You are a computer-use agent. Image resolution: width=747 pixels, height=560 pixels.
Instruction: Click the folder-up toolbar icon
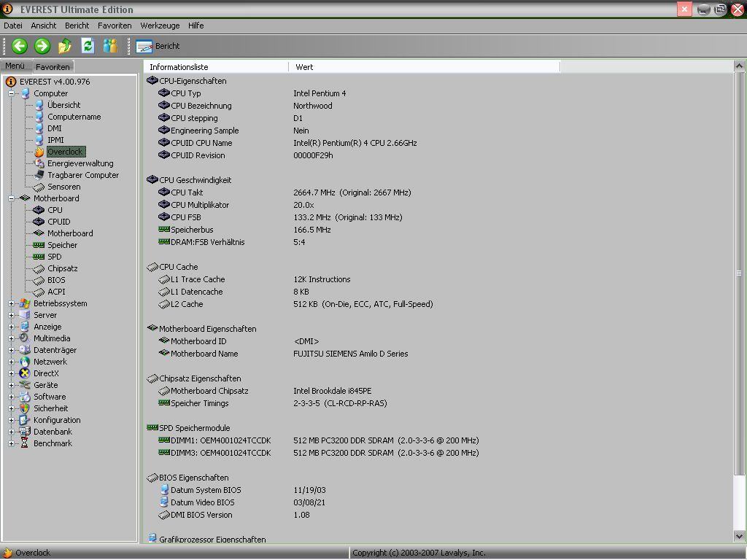click(x=65, y=46)
